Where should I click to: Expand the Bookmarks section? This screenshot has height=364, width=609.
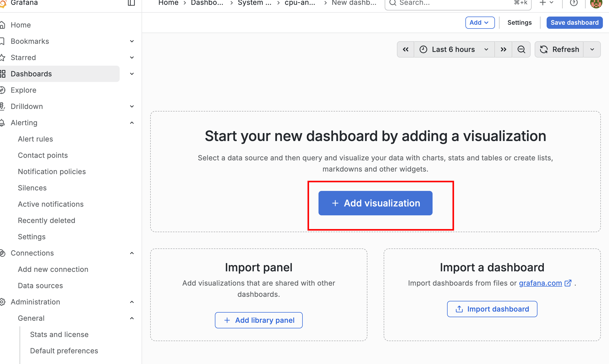(x=132, y=41)
